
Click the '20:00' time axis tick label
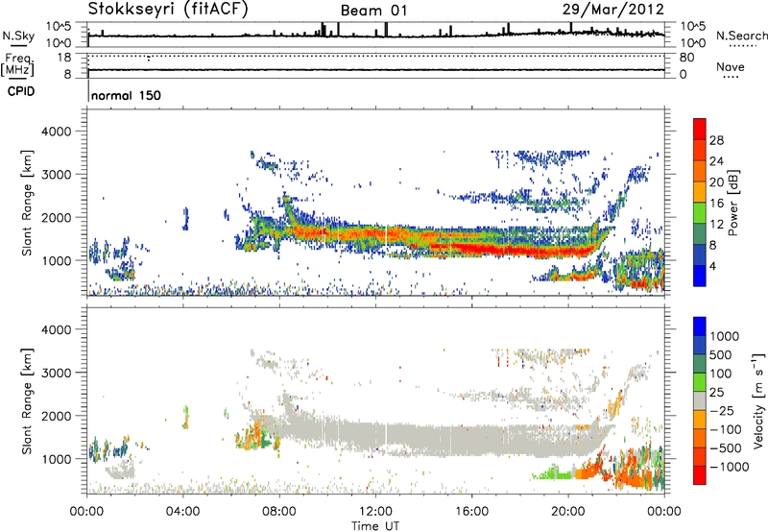[567, 512]
